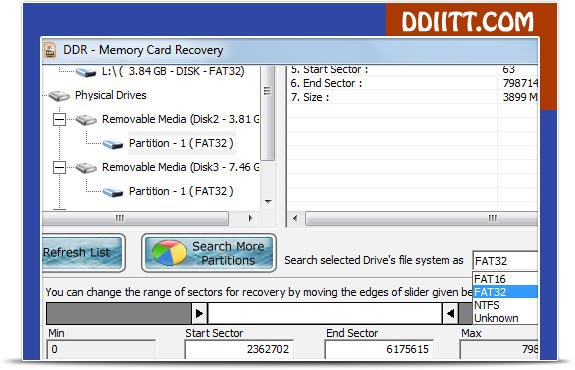Choose NTFS from the file system list

tap(505, 305)
